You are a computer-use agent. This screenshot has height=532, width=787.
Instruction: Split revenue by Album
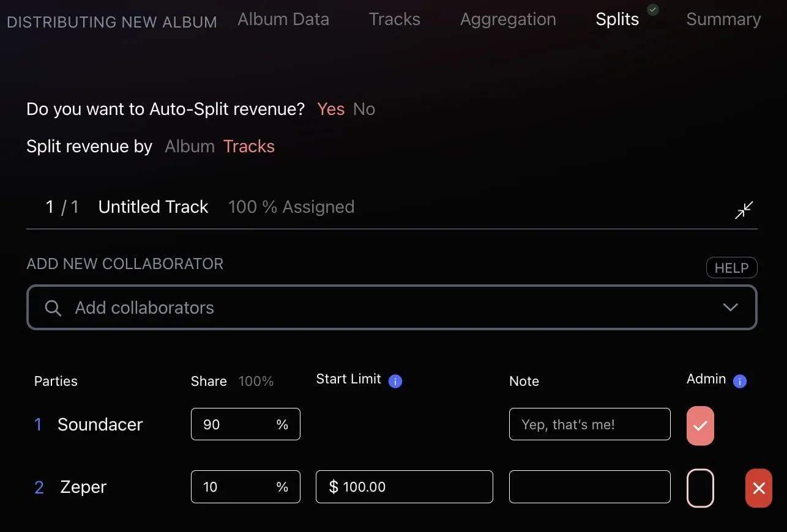point(190,146)
